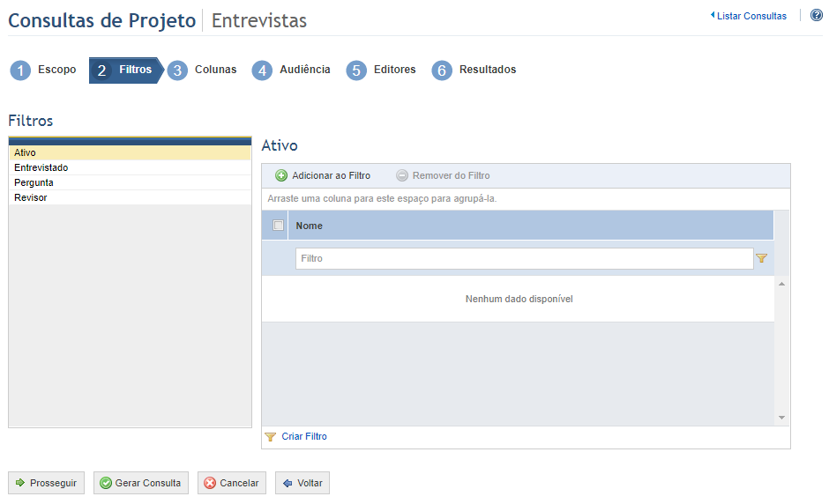Viewport: 829px width, 504px height.
Task: Click step 3 Colunas circle icon
Action: point(177,70)
